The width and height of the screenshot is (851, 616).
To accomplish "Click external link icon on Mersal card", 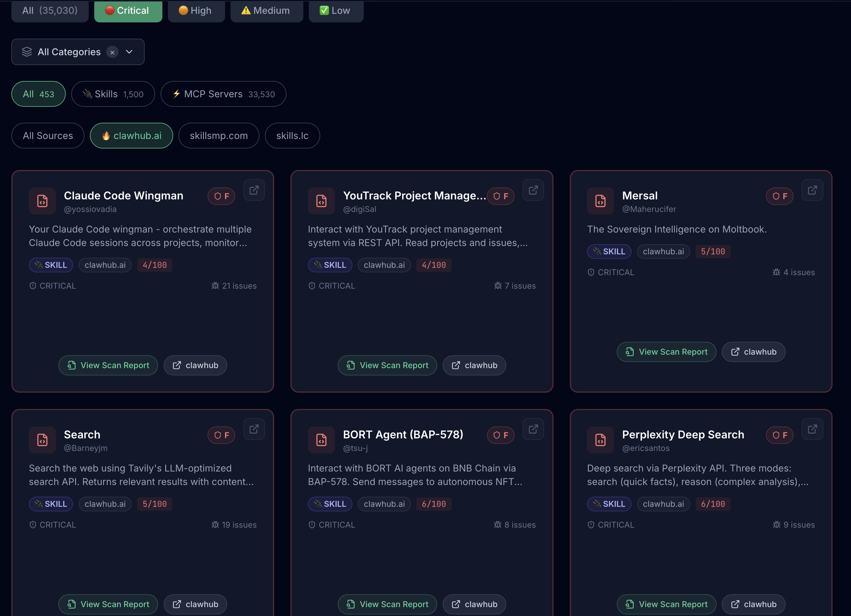I will tap(812, 190).
